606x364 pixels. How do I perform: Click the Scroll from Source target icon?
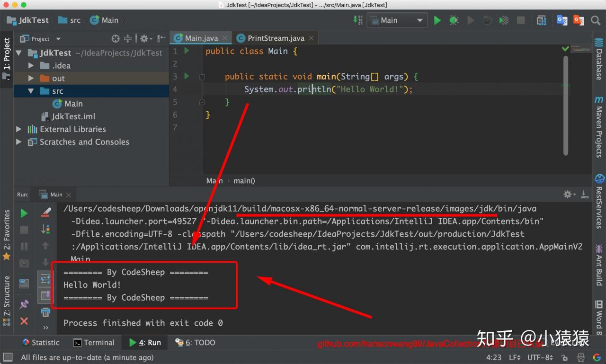[116, 39]
